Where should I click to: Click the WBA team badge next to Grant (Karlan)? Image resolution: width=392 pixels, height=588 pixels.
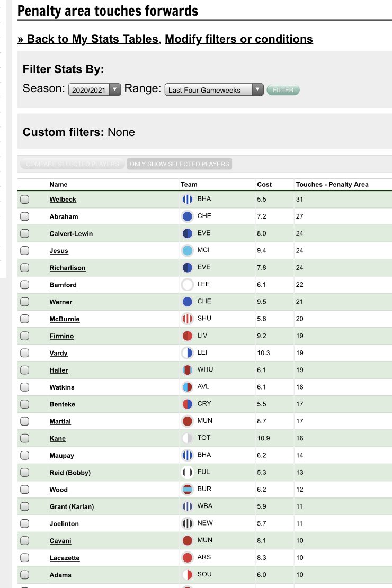point(188,506)
